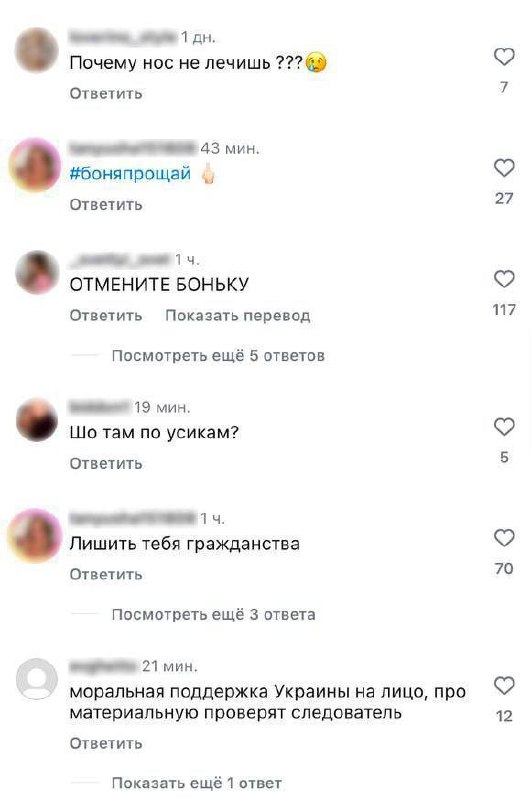Reply to 'Почему нос не лечишь' comment
The image size is (531, 800).
[106, 93]
